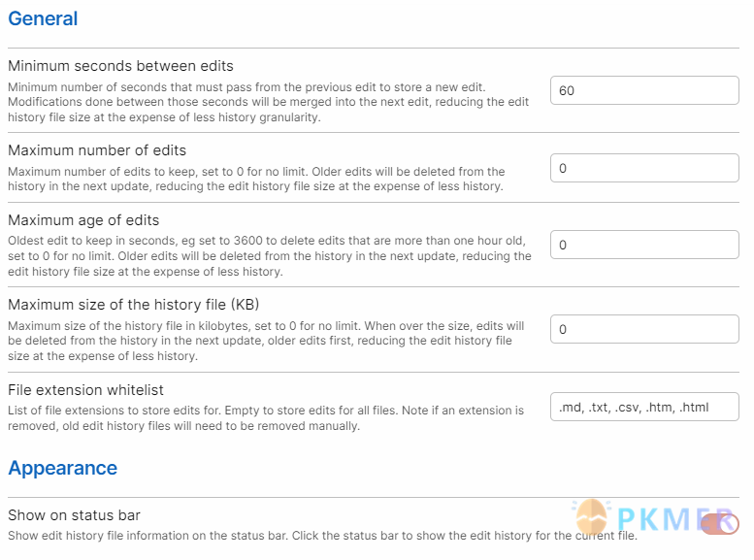Click the File extension whitelist text box
Screen dimensions: 754x560
pyautogui.click(x=644, y=407)
